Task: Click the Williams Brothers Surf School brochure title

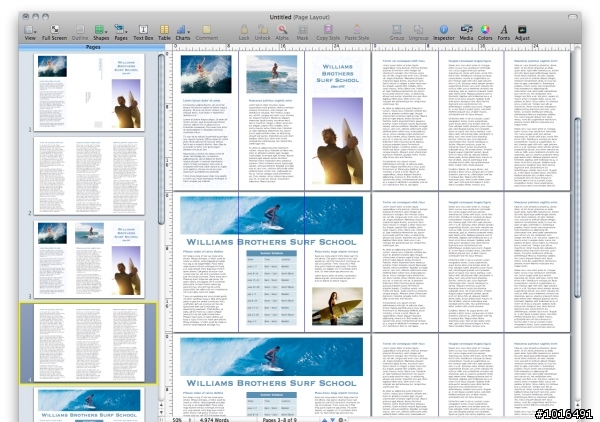Action: click(338, 73)
